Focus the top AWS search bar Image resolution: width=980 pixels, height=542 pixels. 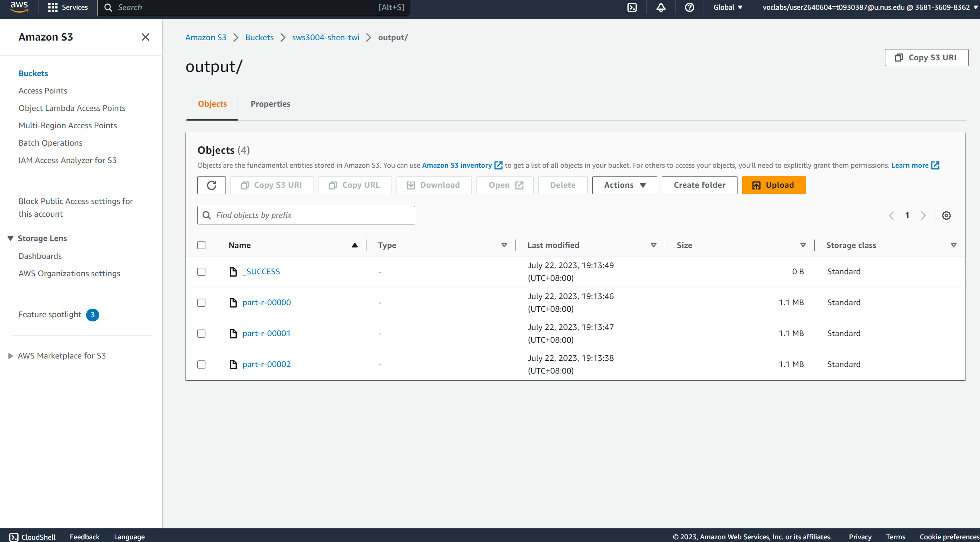click(254, 7)
